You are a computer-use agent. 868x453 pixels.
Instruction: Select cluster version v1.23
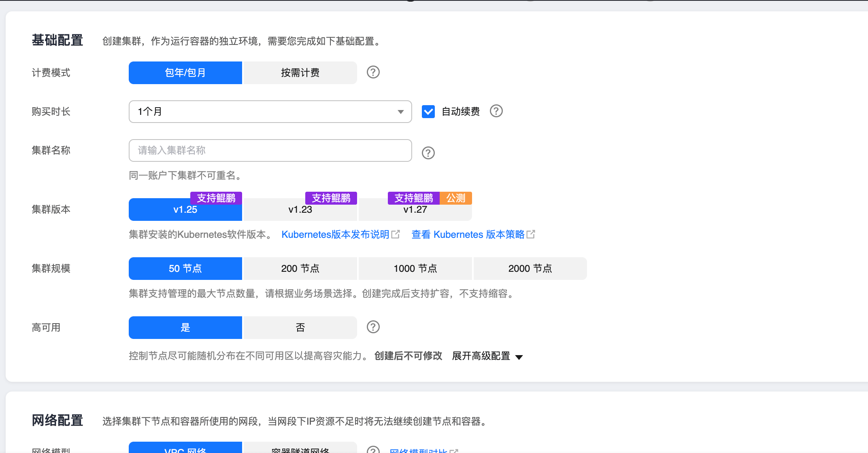click(x=300, y=210)
